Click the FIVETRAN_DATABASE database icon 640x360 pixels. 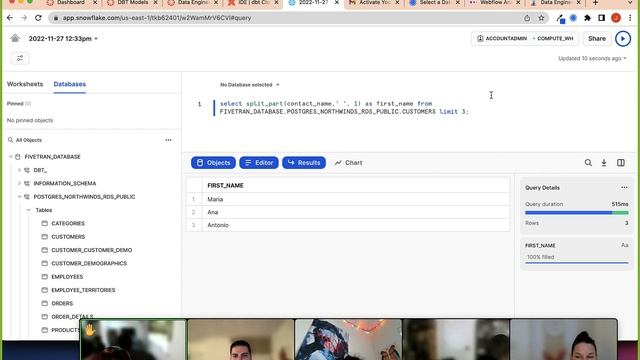click(18, 157)
